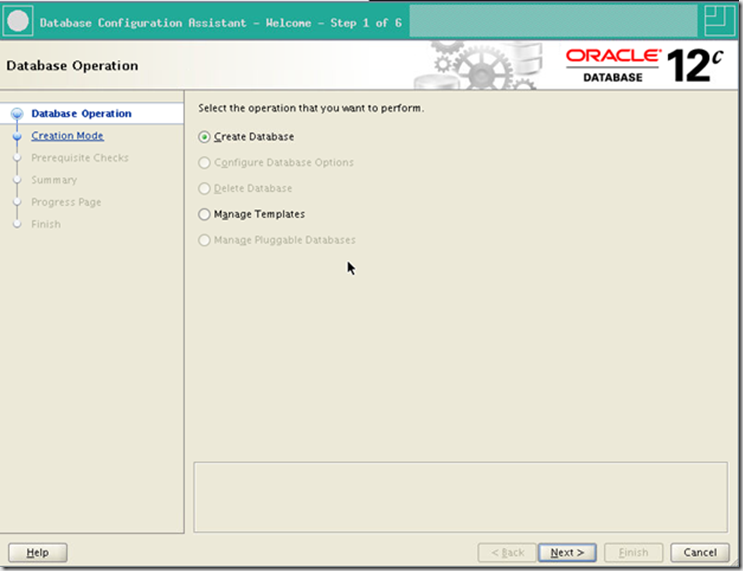
Task: Open the Help button
Action: (37, 553)
